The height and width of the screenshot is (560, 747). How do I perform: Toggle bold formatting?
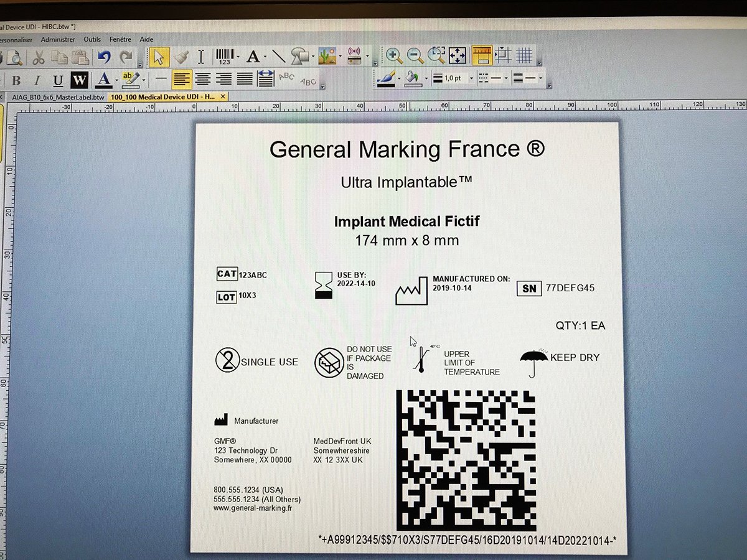(16, 80)
